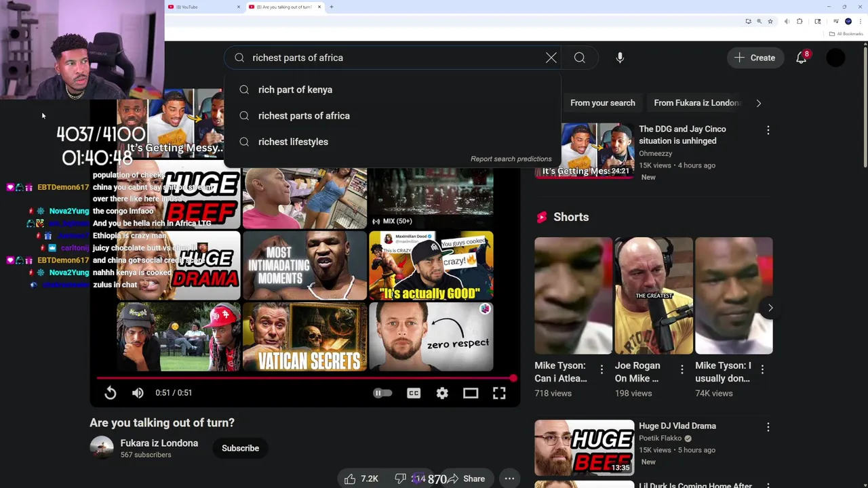The height and width of the screenshot is (488, 868).
Task: Open the notifications bell
Action: click(x=802, y=58)
